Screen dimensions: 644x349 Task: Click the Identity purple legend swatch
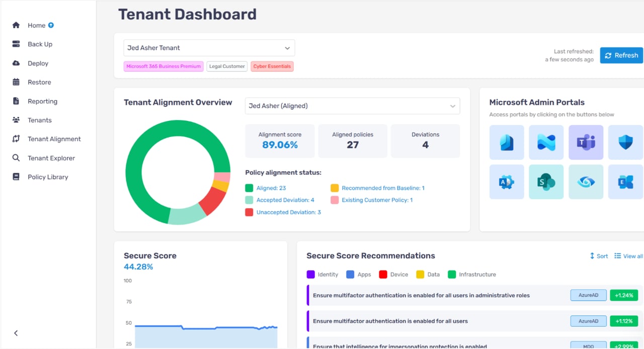pyautogui.click(x=310, y=274)
